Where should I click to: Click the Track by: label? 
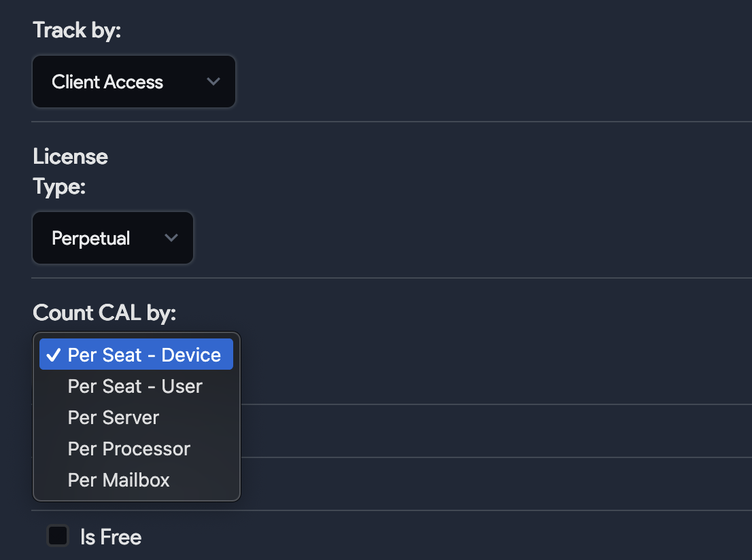pyautogui.click(x=77, y=31)
